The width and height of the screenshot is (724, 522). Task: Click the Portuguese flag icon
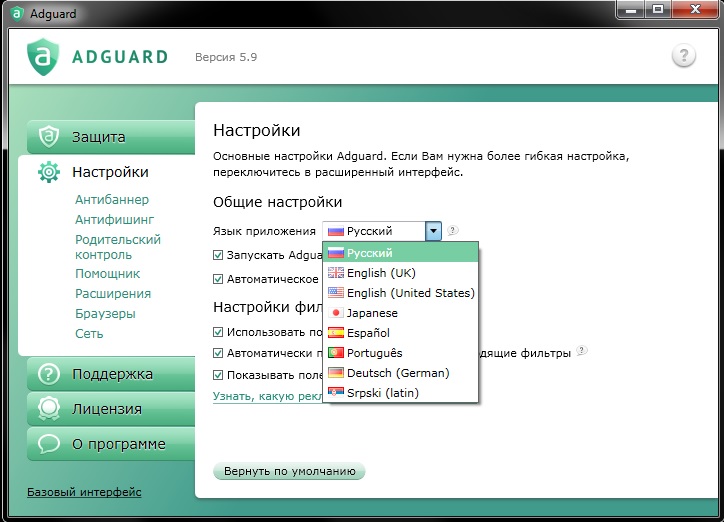coord(336,353)
